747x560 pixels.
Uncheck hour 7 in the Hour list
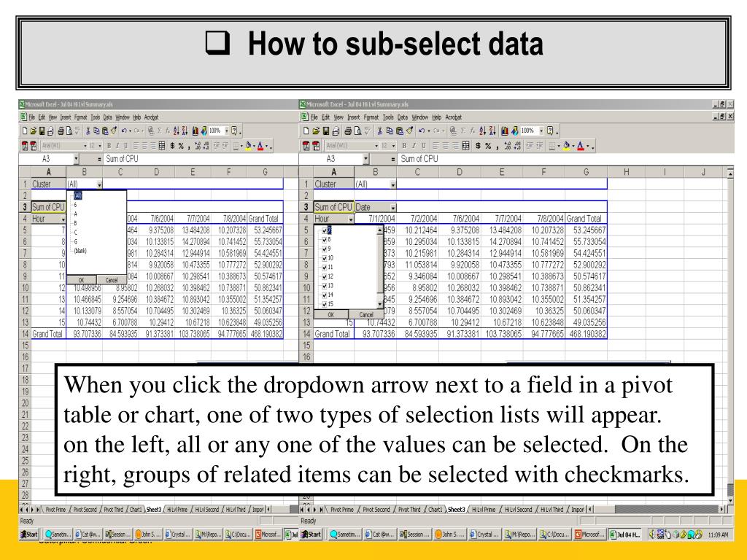click(325, 230)
